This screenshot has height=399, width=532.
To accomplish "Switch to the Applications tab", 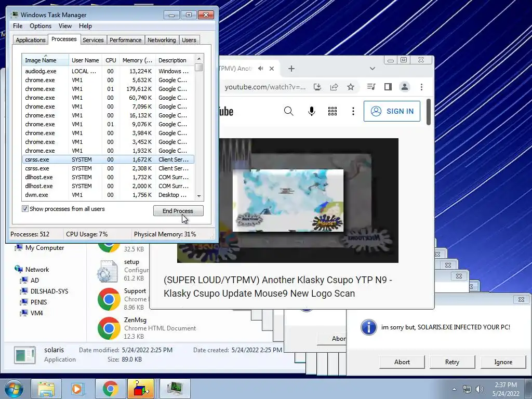I will click(x=31, y=40).
